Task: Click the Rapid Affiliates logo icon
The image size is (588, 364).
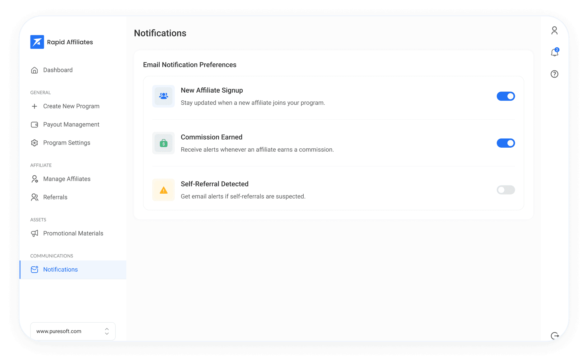Action: tap(37, 42)
